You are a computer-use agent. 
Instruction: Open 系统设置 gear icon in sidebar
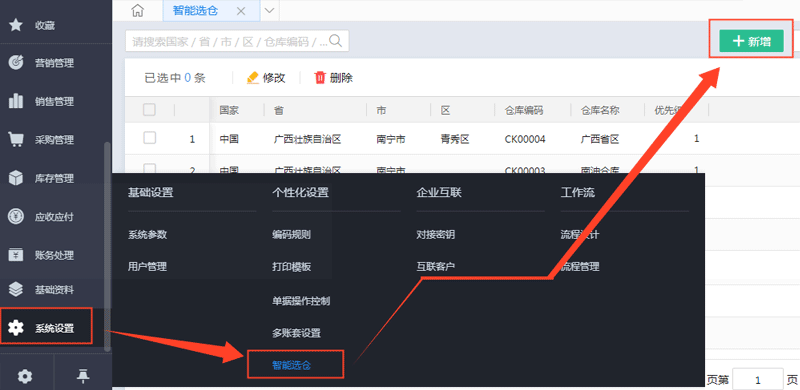16,328
